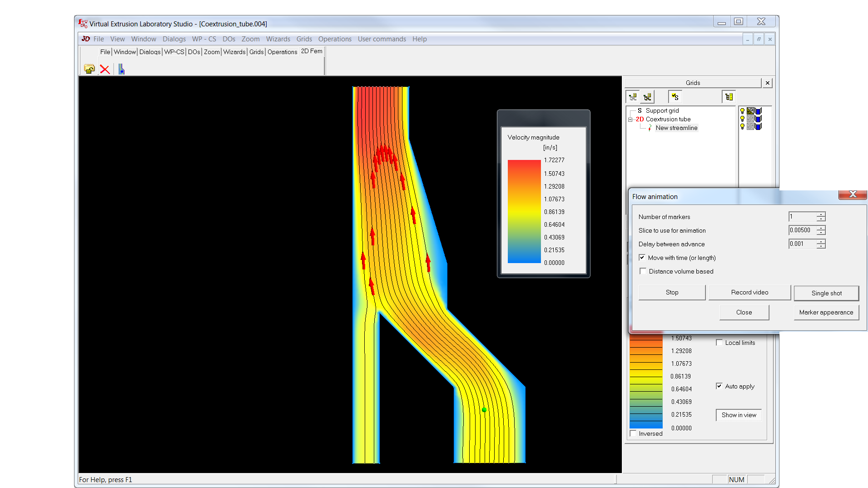Toggle the light bulb for New streamline
Image resolution: width=868 pixels, height=488 pixels.
pyautogui.click(x=743, y=127)
